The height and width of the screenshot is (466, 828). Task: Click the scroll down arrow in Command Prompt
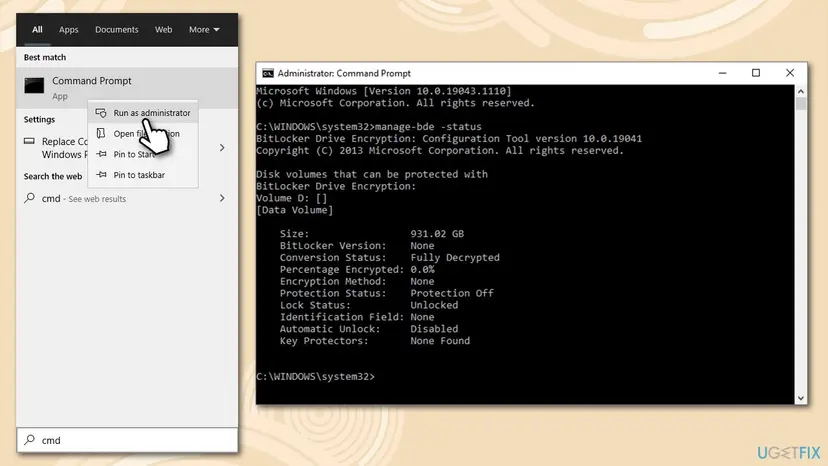[801, 398]
